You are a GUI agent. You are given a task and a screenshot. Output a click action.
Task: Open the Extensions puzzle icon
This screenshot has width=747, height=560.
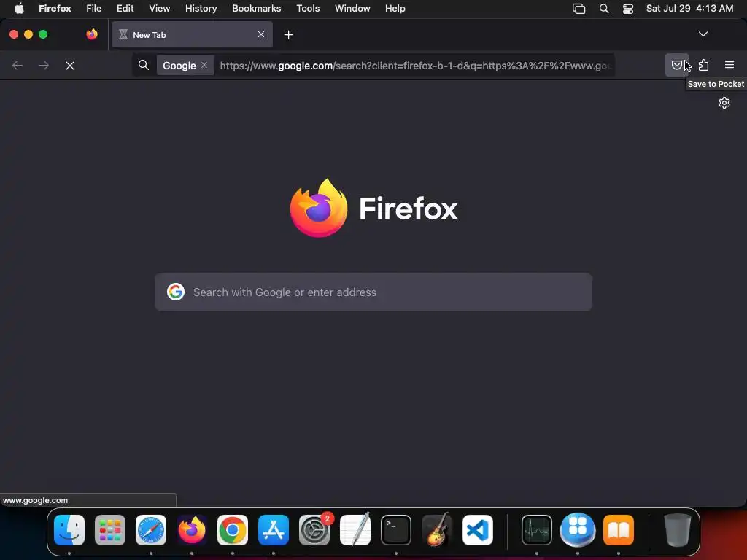tap(704, 65)
